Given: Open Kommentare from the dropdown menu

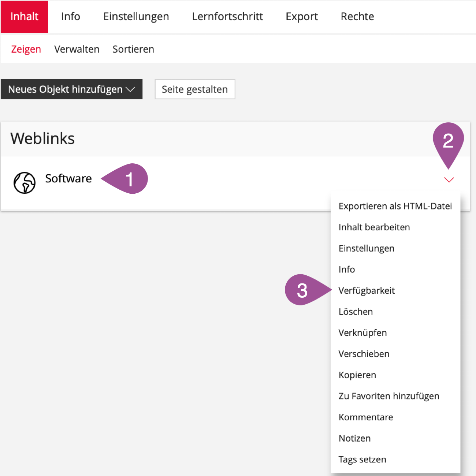Looking at the screenshot, I should pyautogui.click(x=365, y=417).
